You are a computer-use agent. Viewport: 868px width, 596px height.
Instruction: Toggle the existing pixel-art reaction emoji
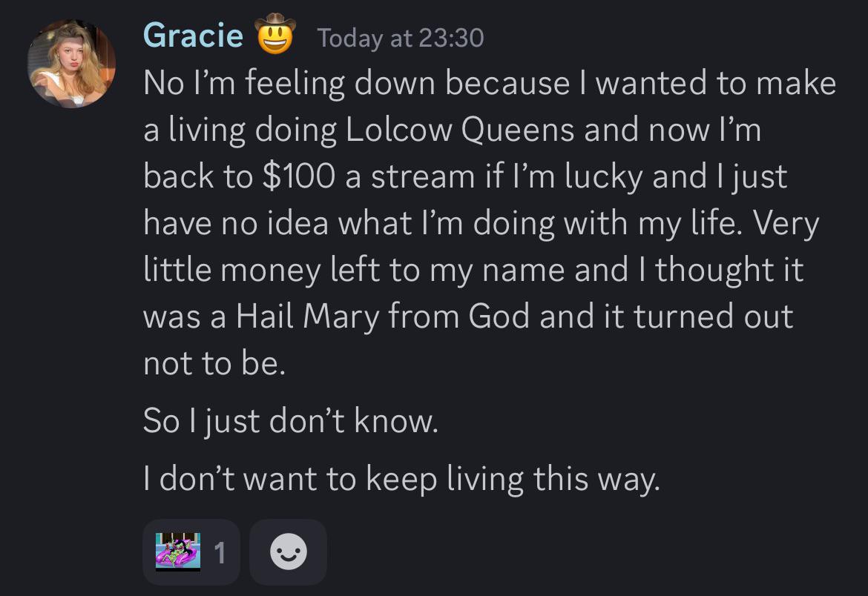tap(178, 551)
